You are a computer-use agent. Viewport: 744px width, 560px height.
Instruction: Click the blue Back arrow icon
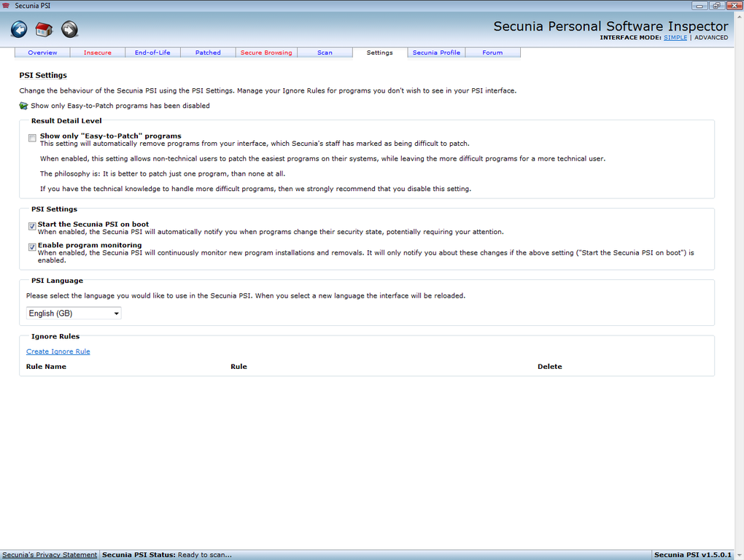pyautogui.click(x=19, y=29)
